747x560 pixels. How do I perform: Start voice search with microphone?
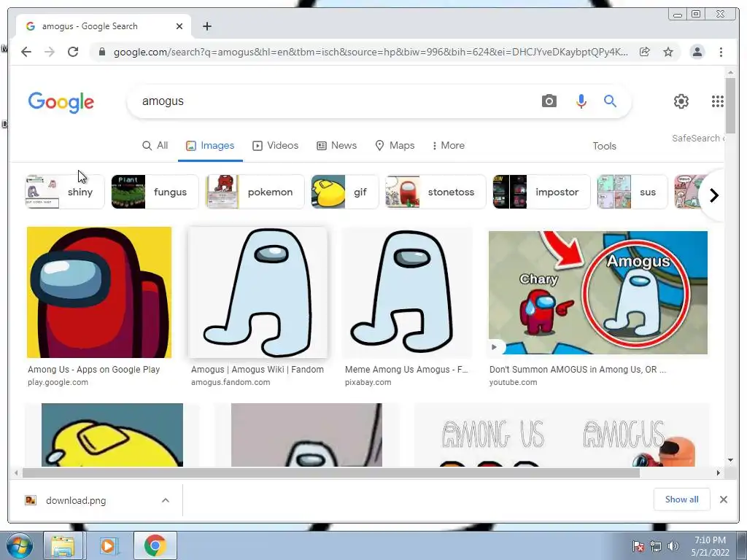(581, 101)
